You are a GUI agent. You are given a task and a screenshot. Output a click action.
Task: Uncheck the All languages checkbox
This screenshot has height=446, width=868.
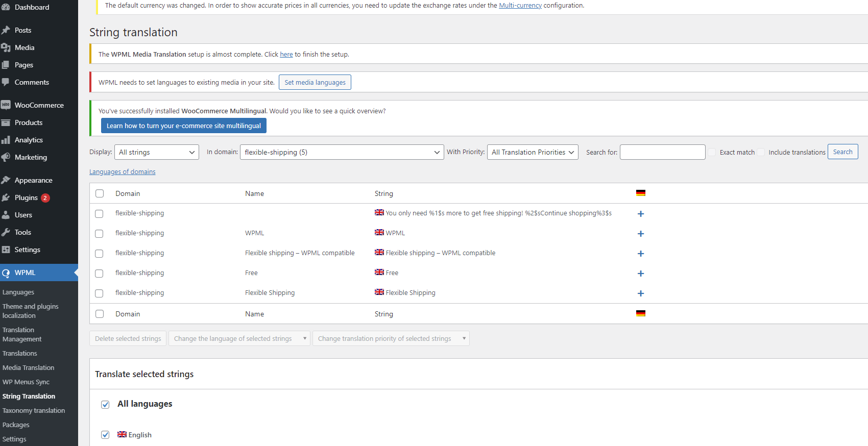click(105, 405)
